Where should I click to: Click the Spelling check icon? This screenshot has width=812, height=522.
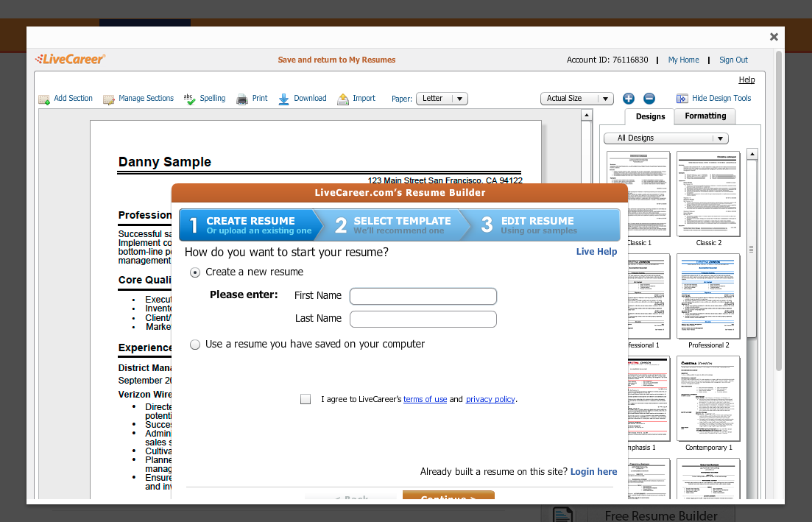[x=189, y=99]
